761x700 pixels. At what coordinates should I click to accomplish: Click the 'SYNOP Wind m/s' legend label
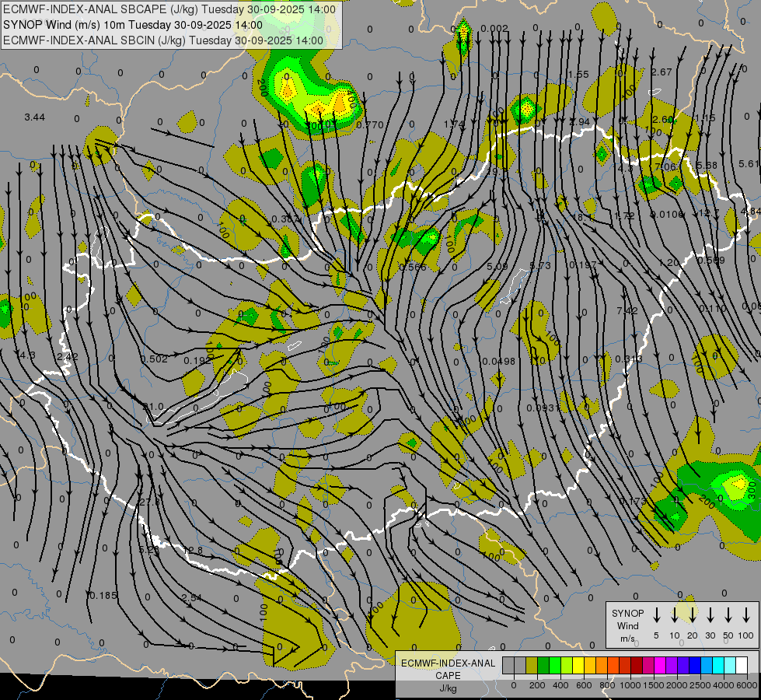(x=627, y=625)
